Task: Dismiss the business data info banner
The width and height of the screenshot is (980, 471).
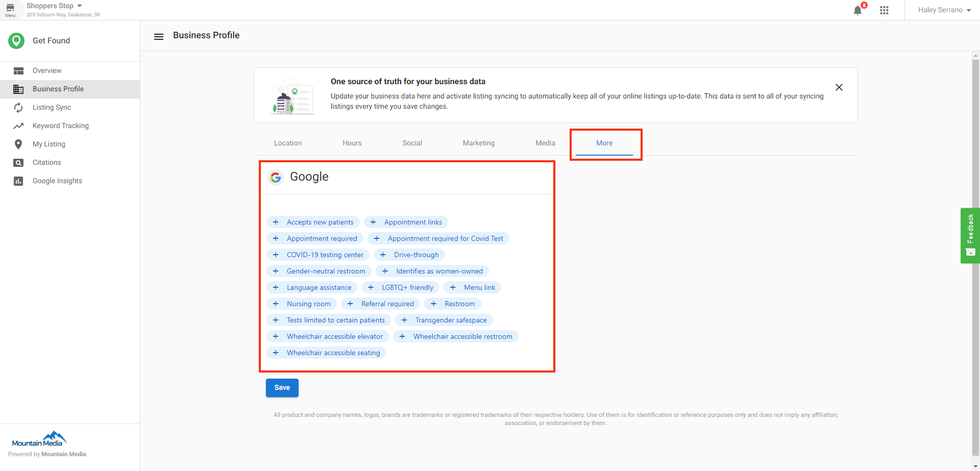Action: pyautogui.click(x=839, y=87)
